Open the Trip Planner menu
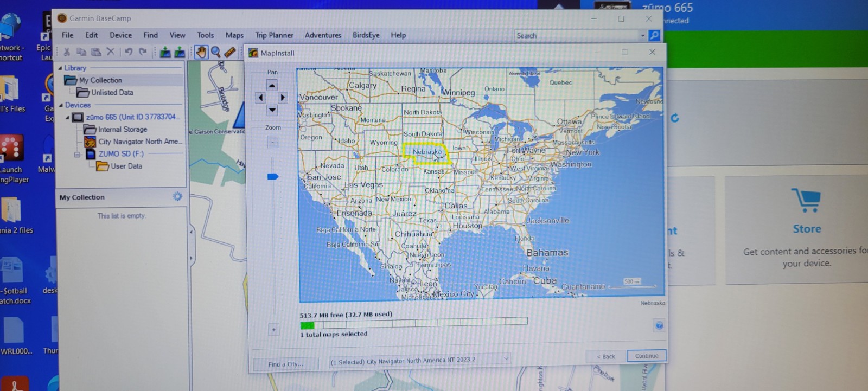 click(274, 35)
